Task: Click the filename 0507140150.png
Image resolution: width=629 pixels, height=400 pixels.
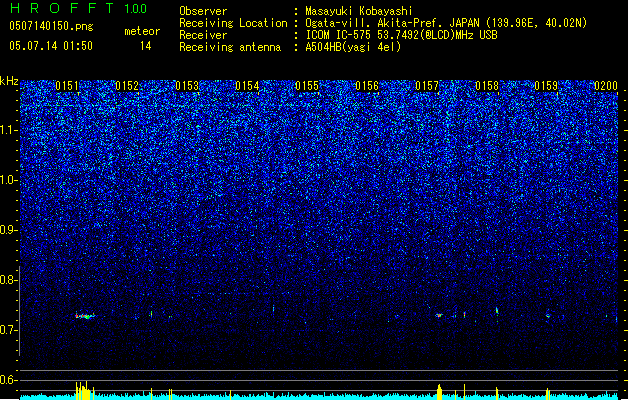Action: pos(51,26)
